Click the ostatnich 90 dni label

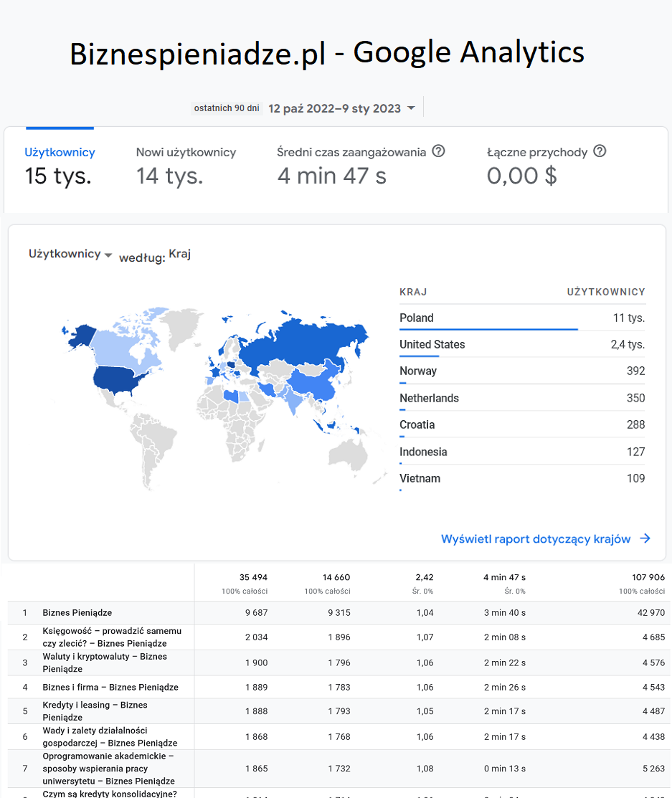point(227,108)
